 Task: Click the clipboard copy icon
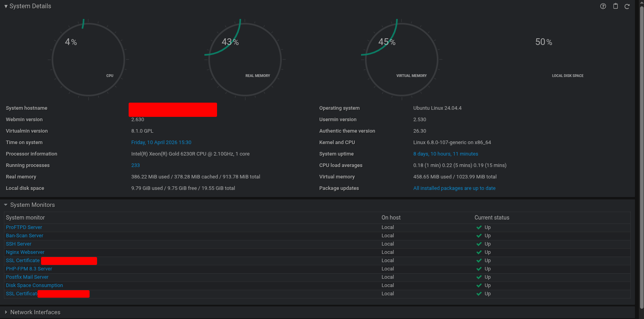[x=615, y=6]
